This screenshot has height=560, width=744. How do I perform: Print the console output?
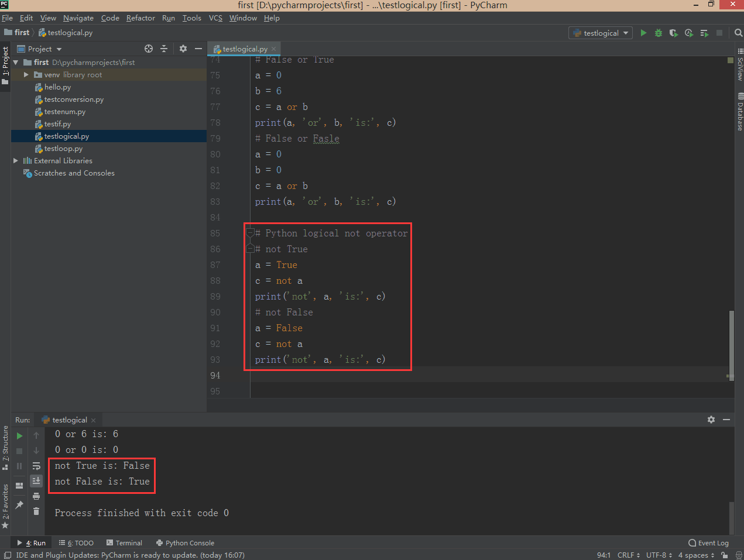pyautogui.click(x=36, y=496)
